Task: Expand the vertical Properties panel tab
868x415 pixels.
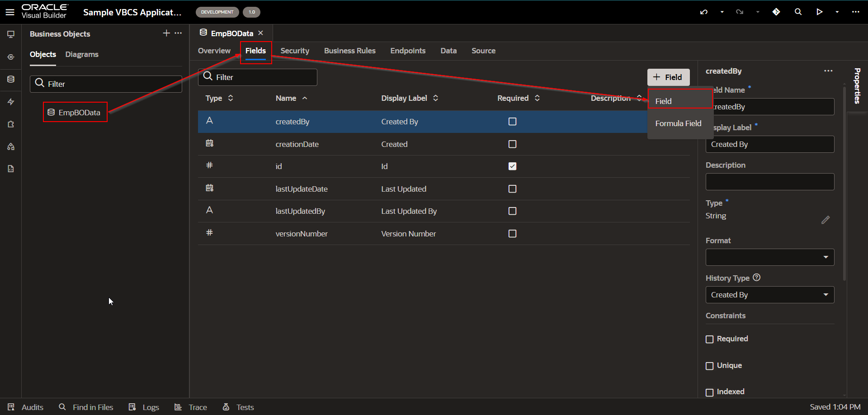Action: coord(857,86)
